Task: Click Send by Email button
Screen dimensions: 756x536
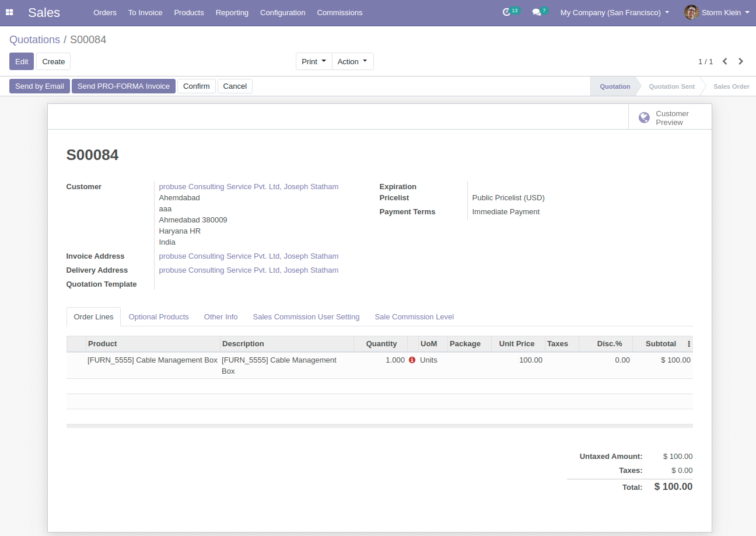Action: tap(40, 86)
